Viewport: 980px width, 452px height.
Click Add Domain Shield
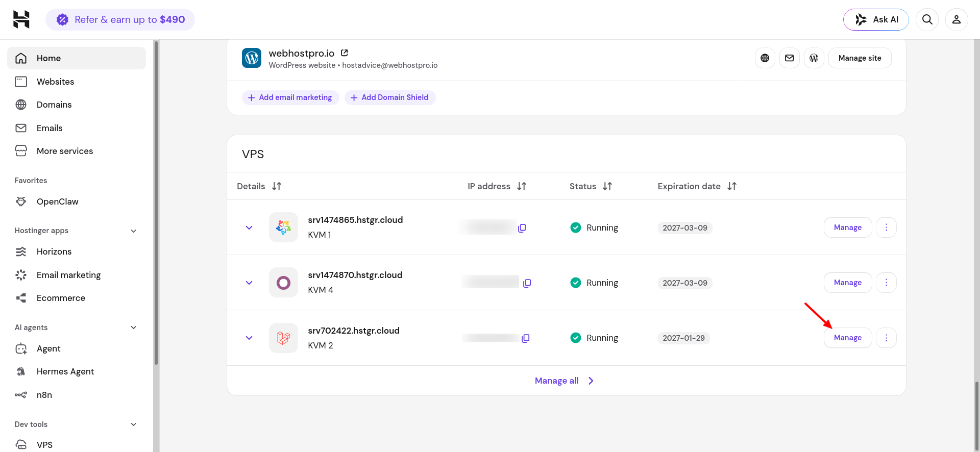pos(390,97)
